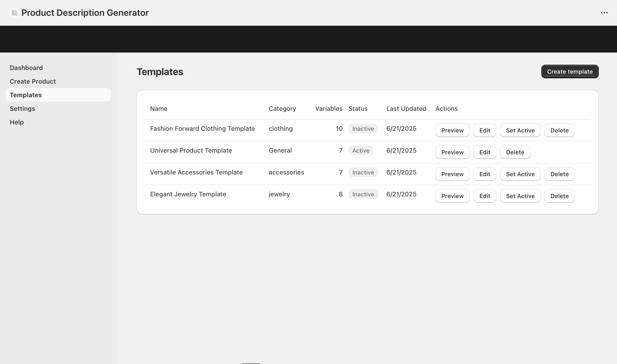The width and height of the screenshot is (617, 364).
Task: Edit the Versatile Accessories Template
Action: pyautogui.click(x=484, y=174)
